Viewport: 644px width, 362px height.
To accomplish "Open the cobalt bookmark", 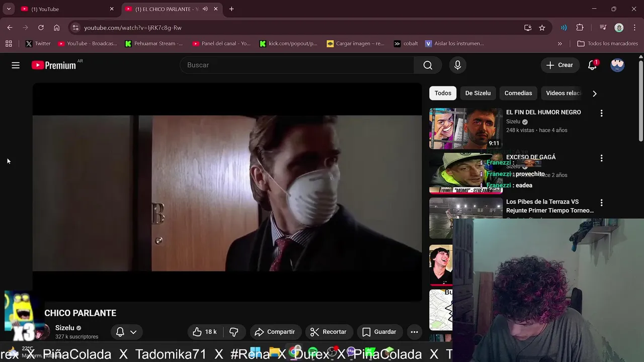I will (406, 44).
